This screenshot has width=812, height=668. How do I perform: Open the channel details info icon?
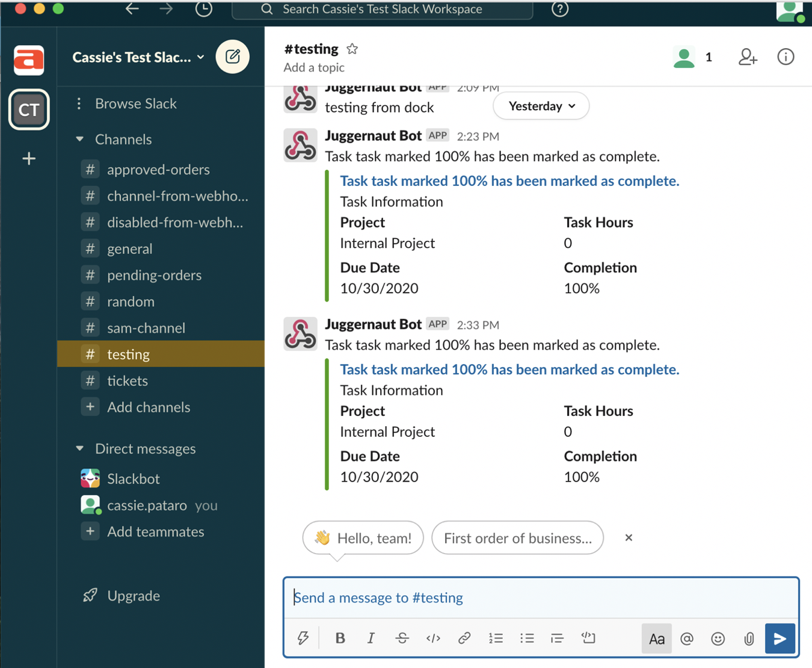tap(786, 57)
